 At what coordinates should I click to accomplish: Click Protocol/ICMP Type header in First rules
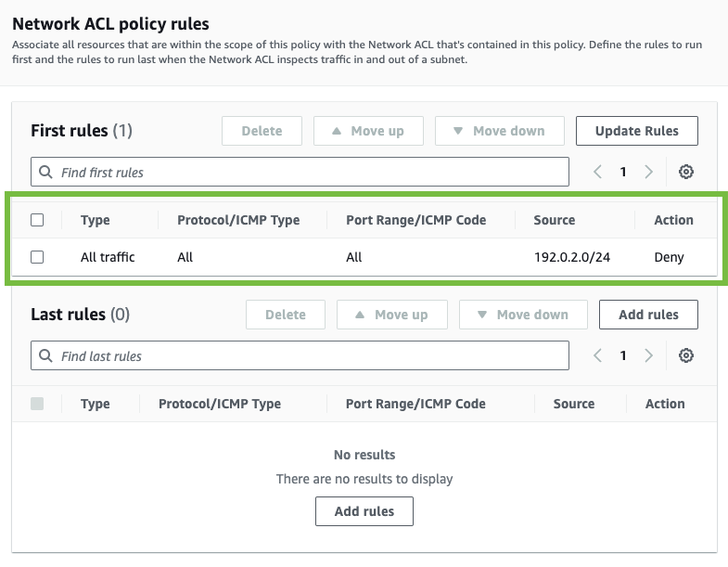(238, 220)
